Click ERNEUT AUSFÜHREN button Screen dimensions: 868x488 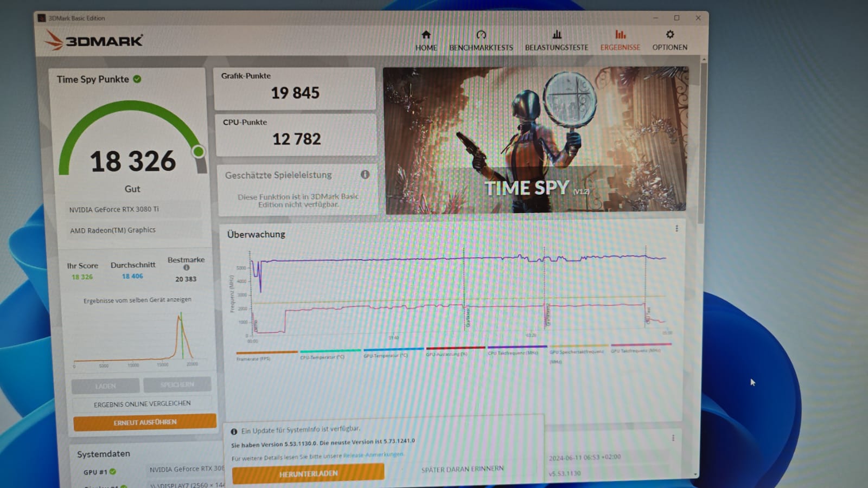pos(145,422)
